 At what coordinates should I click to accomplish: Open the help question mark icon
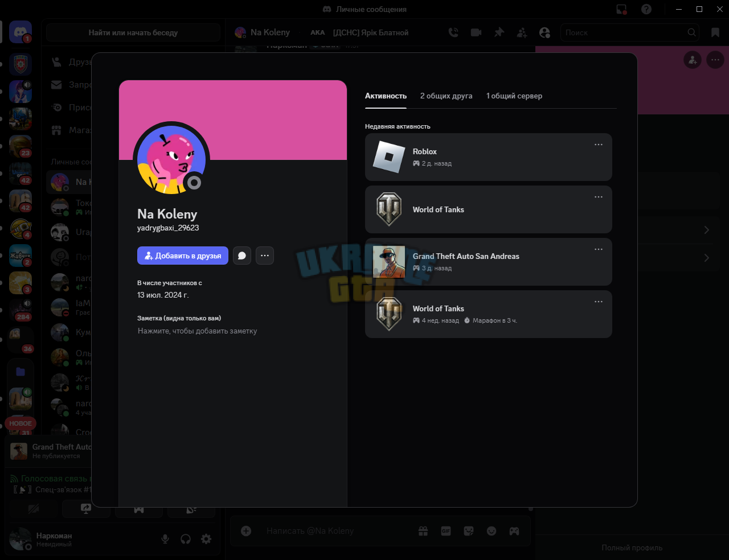pos(646,9)
